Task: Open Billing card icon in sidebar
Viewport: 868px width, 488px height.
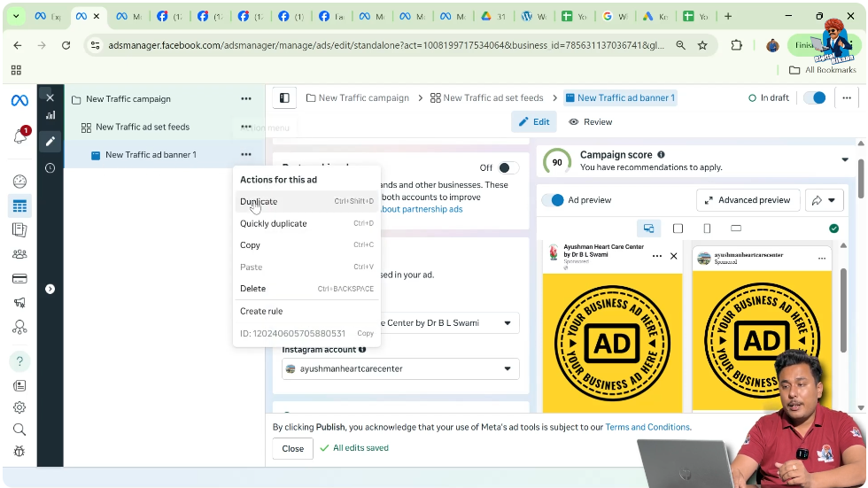Action: click(x=19, y=278)
